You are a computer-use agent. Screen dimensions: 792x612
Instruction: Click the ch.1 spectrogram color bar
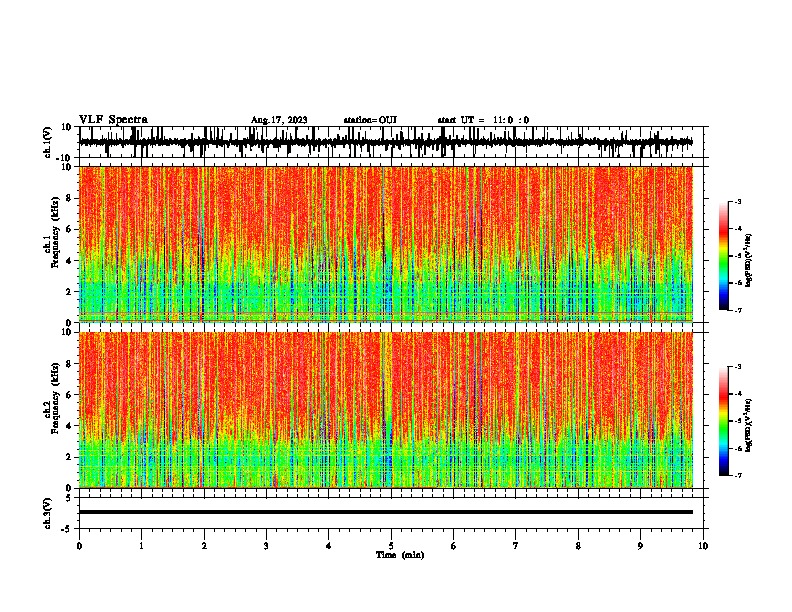[x=723, y=256]
